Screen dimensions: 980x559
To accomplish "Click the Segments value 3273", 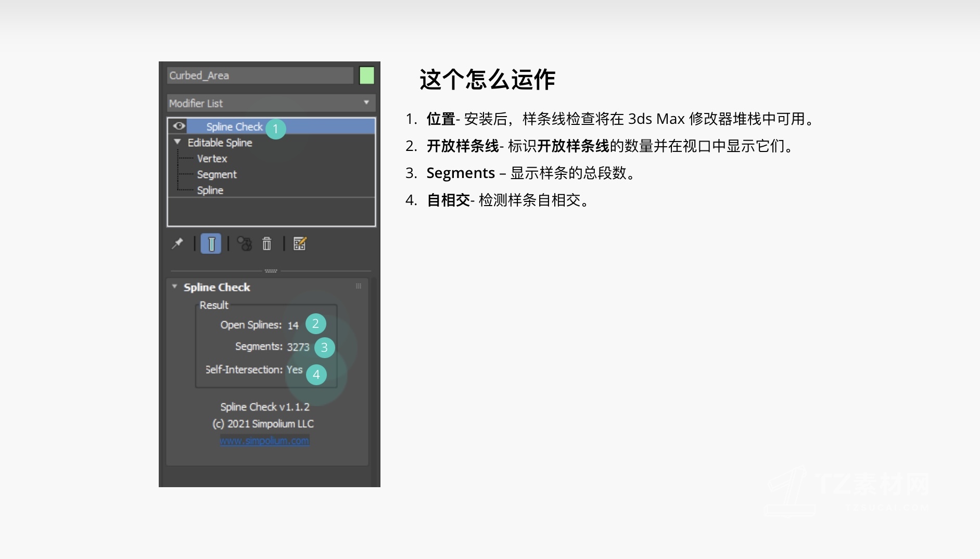I will [x=298, y=347].
